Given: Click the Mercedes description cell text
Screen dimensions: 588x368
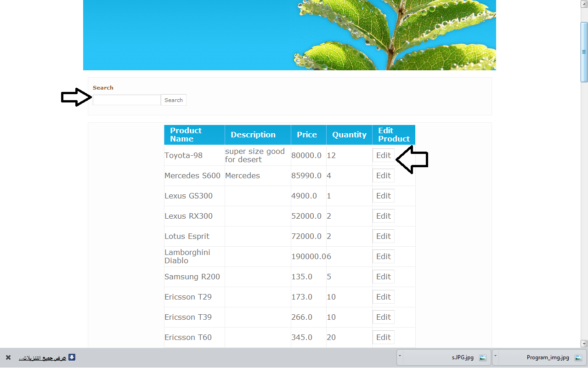Looking at the screenshot, I should 243,176.
